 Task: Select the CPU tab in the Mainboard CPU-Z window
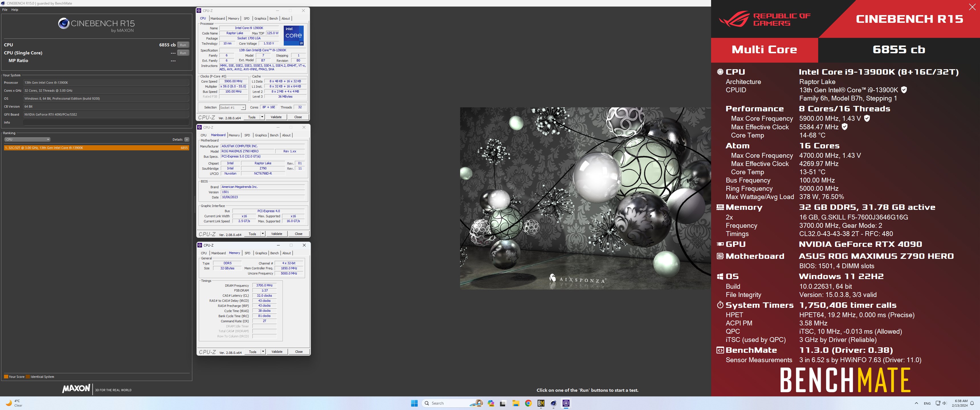[203, 136]
